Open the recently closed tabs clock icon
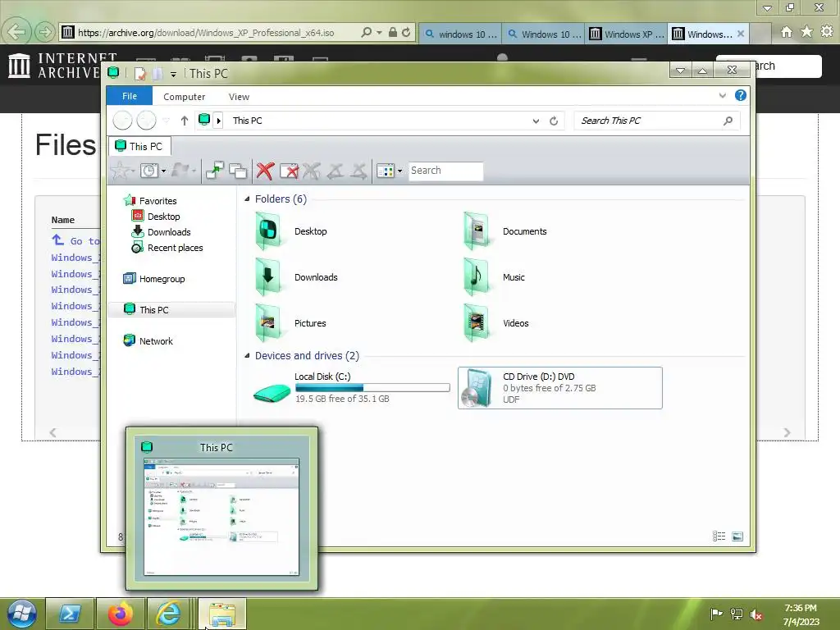 149,171
